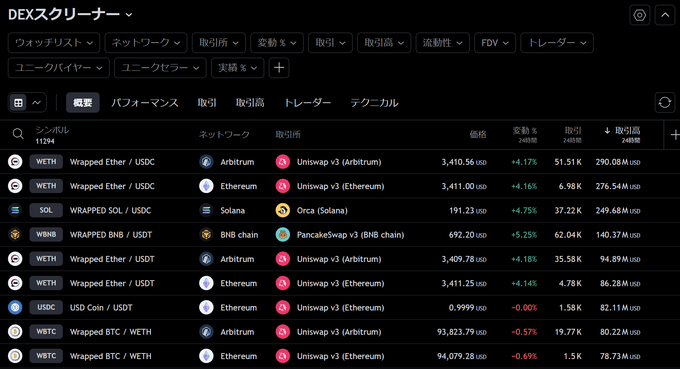Open the WRAPPED SOL / USDC pair

pyautogui.click(x=111, y=210)
